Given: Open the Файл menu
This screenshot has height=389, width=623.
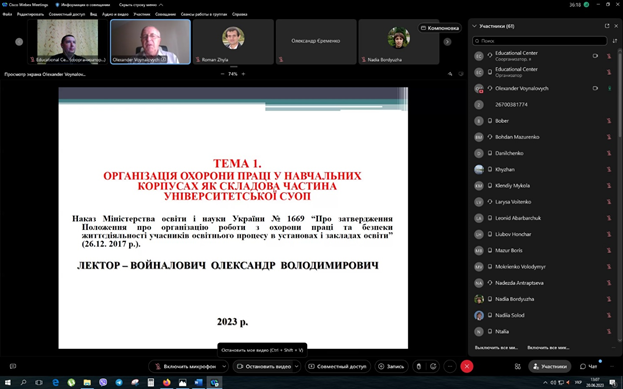Looking at the screenshot, I should [x=7, y=14].
